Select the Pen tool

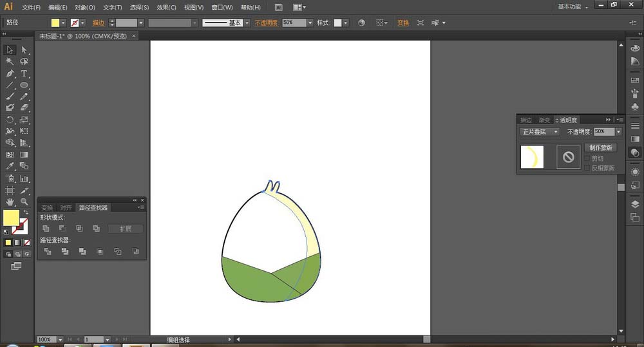10,73
